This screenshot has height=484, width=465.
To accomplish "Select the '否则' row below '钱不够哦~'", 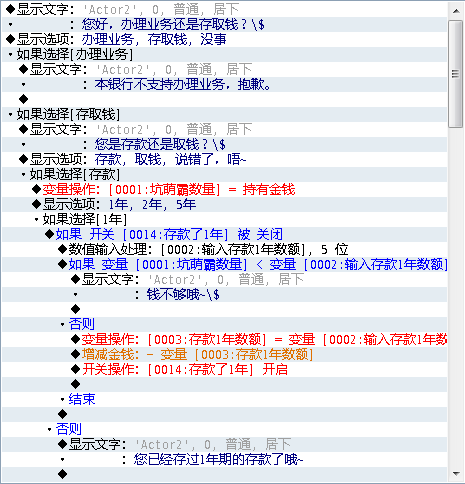I will (x=224, y=324).
